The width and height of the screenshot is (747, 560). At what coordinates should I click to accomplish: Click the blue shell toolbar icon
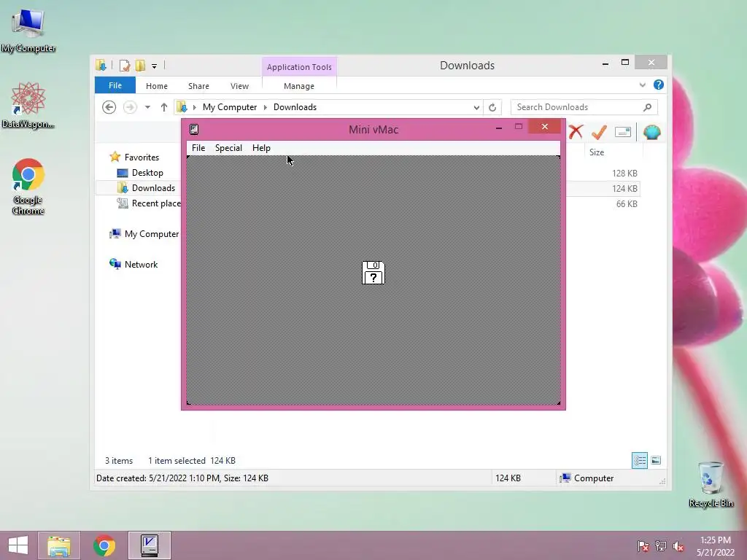pos(651,132)
